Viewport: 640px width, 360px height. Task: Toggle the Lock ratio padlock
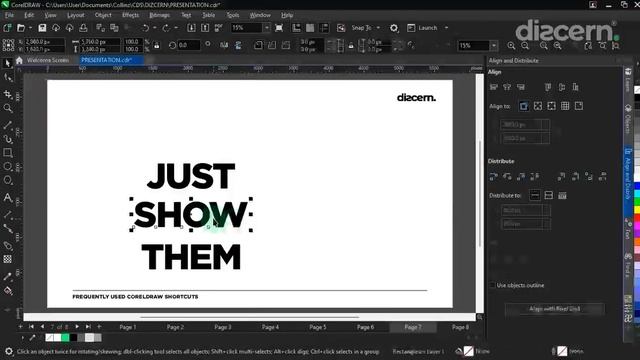pos(156,45)
